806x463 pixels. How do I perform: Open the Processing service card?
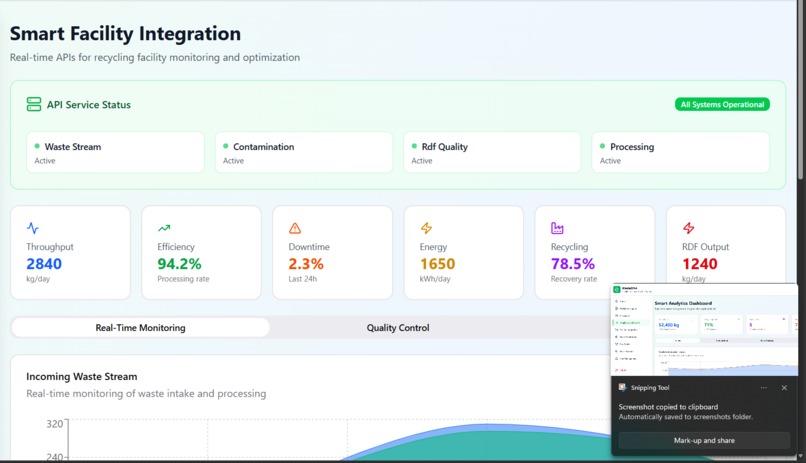(681, 153)
